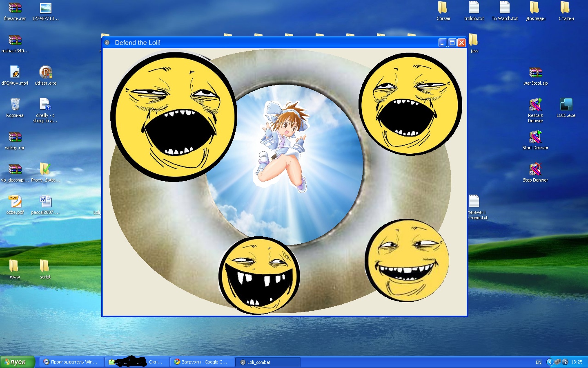Switch to Загрузки - Google Chrome taskbar window
This screenshot has height=368, width=588.
point(202,362)
